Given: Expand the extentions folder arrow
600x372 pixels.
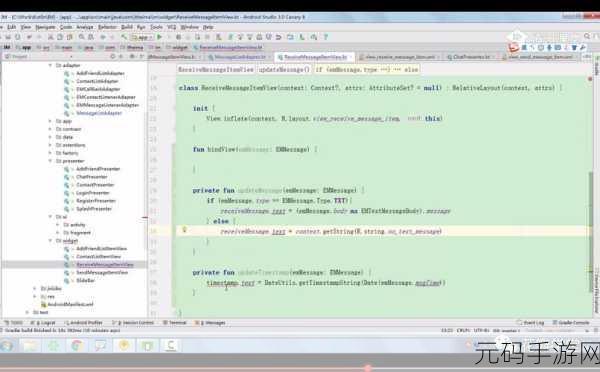Looking at the screenshot, I should [50, 145].
